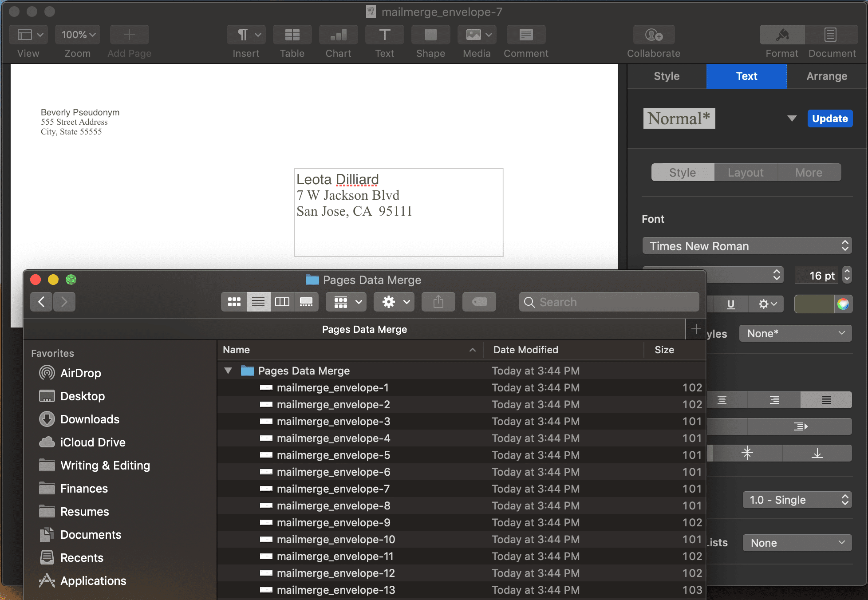Click the font size stepper arrows
Screen dimensions: 868x600
coord(847,275)
